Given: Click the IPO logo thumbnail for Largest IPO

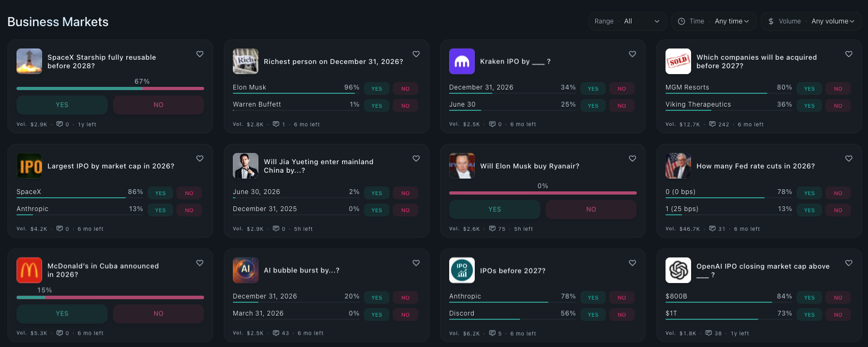Looking at the screenshot, I should [x=29, y=166].
